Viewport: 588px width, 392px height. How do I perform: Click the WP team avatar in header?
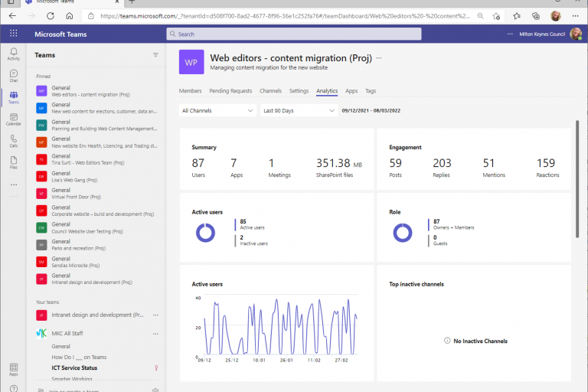(191, 62)
